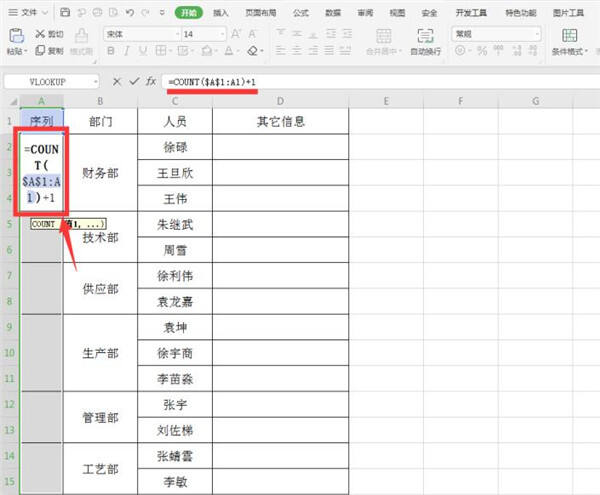
Task: Open the 文件 file menu
Action: (28, 13)
